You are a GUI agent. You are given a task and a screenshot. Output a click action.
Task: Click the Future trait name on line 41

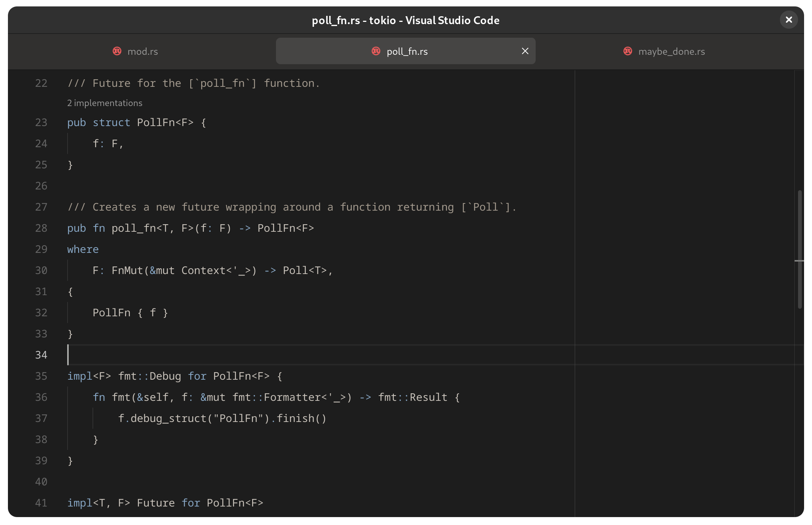click(x=156, y=503)
